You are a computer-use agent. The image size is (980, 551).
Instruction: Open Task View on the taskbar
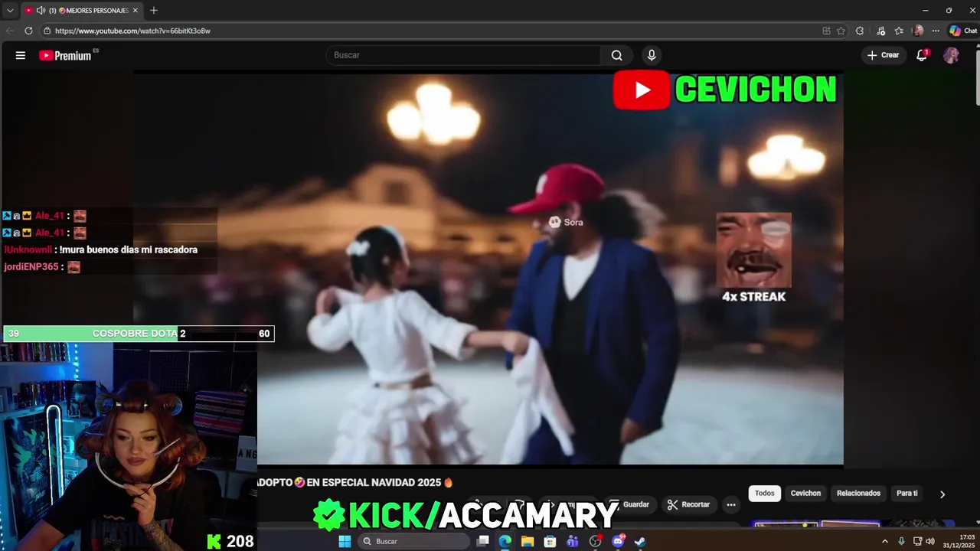click(483, 541)
